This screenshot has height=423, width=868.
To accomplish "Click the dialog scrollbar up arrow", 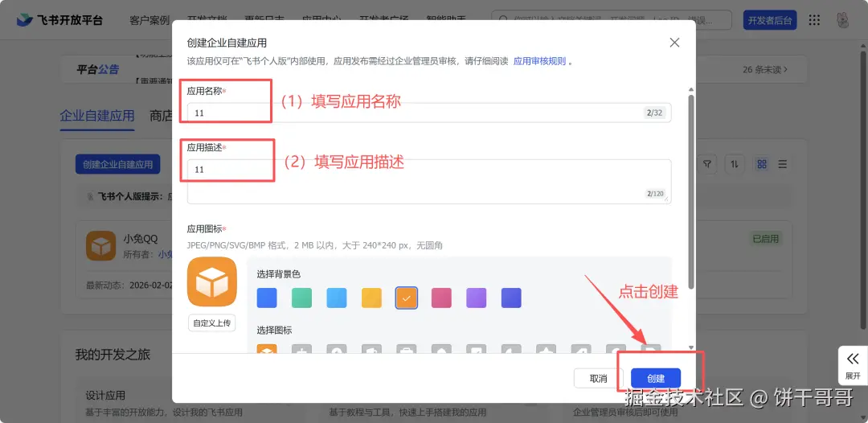I will coord(690,89).
